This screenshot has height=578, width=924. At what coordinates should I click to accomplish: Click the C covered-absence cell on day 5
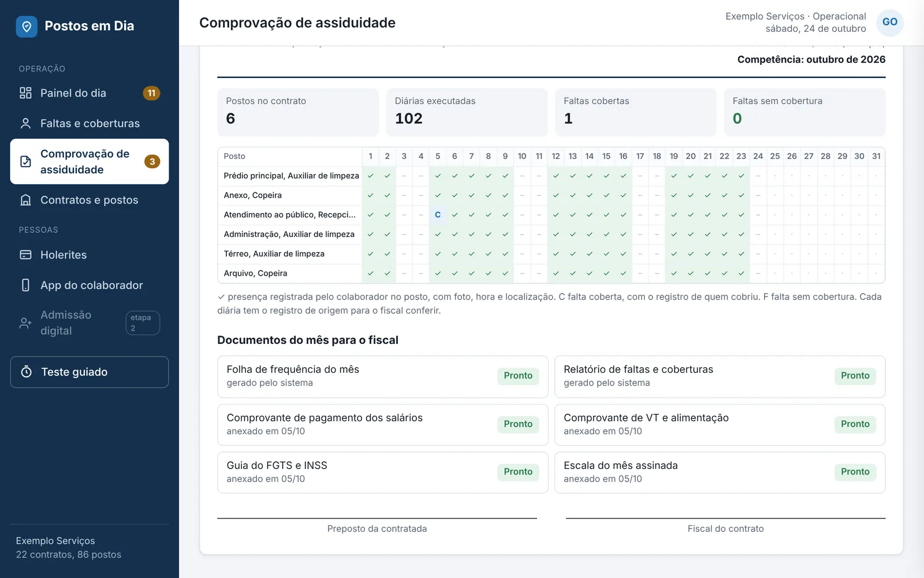(x=438, y=214)
